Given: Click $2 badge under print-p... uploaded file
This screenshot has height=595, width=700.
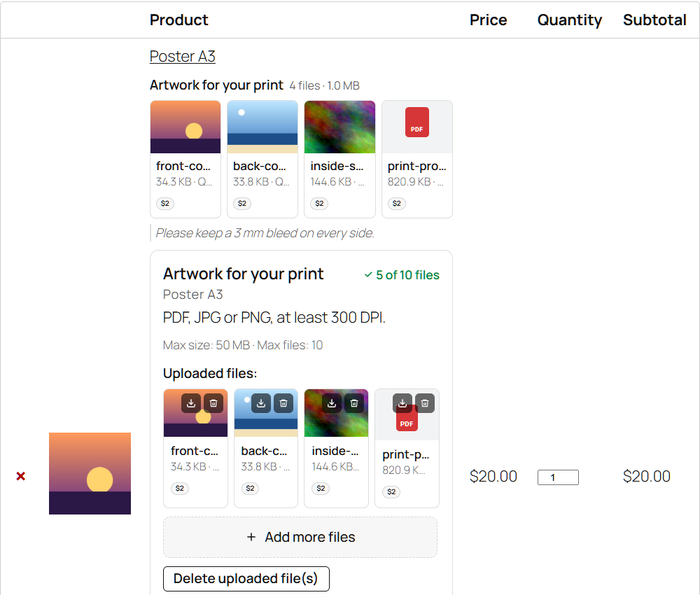Looking at the screenshot, I should [x=391, y=492].
